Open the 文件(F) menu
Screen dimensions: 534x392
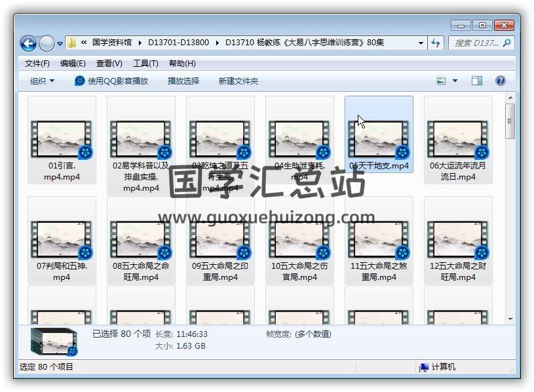point(37,64)
